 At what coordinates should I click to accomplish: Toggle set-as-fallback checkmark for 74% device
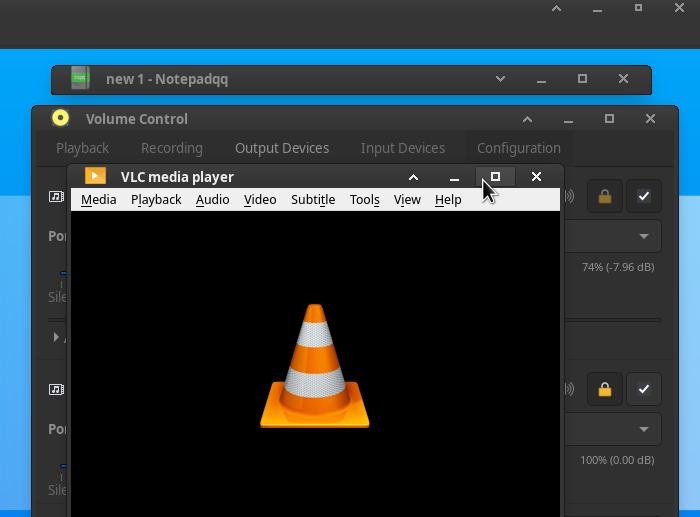pyautogui.click(x=644, y=196)
